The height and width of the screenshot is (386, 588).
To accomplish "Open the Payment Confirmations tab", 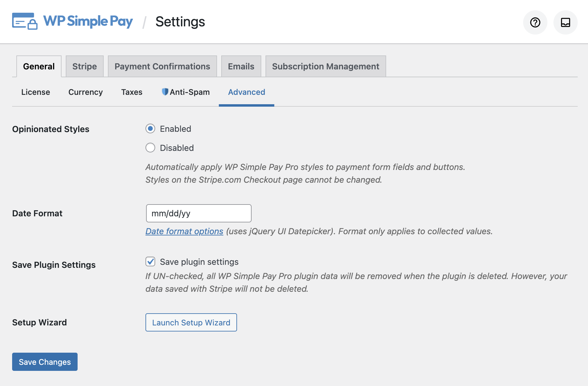I will click(x=162, y=66).
